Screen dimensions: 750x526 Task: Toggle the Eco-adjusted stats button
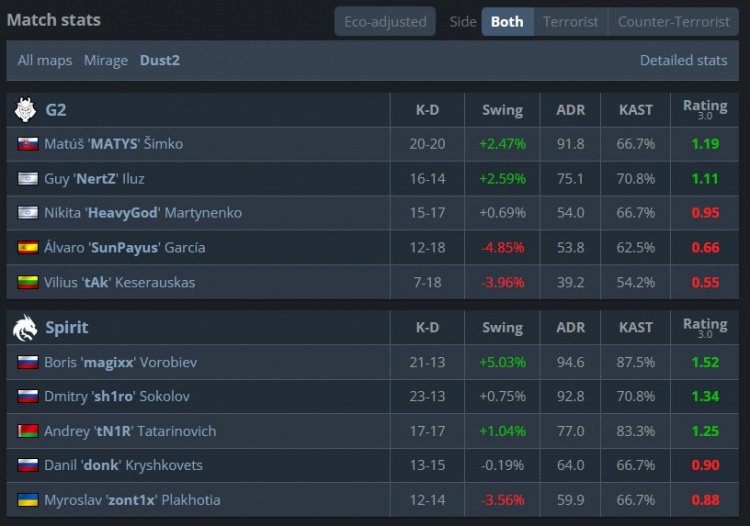(384, 21)
